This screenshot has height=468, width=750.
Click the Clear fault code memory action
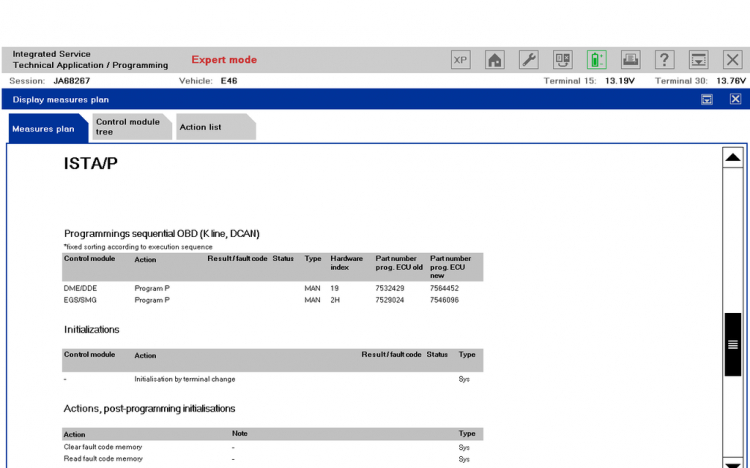coord(103,447)
